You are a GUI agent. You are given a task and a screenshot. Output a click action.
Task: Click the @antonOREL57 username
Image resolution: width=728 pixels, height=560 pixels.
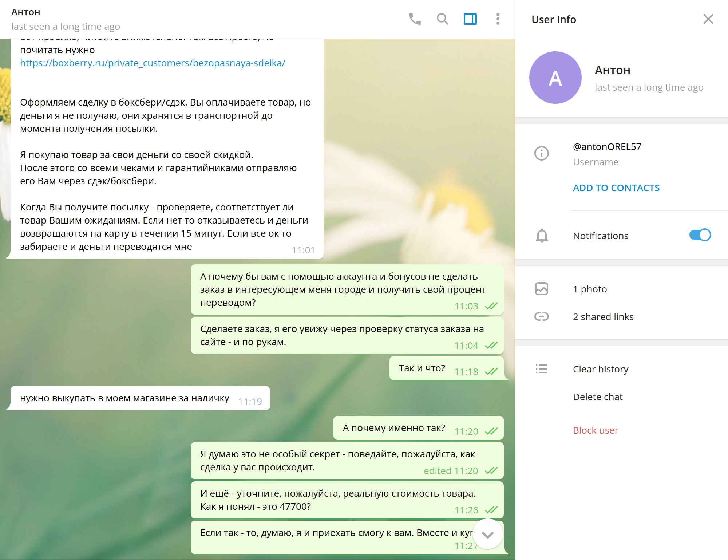tap(607, 147)
